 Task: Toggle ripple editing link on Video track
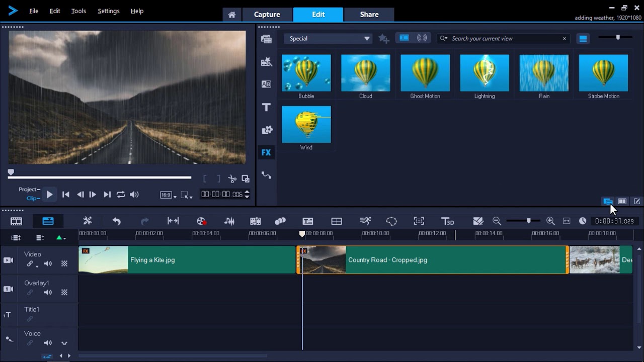(x=31, y=263)
